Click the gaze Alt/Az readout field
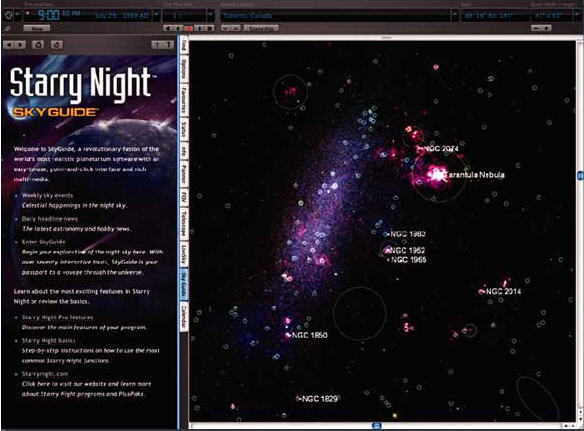 [x=495, y=16]
